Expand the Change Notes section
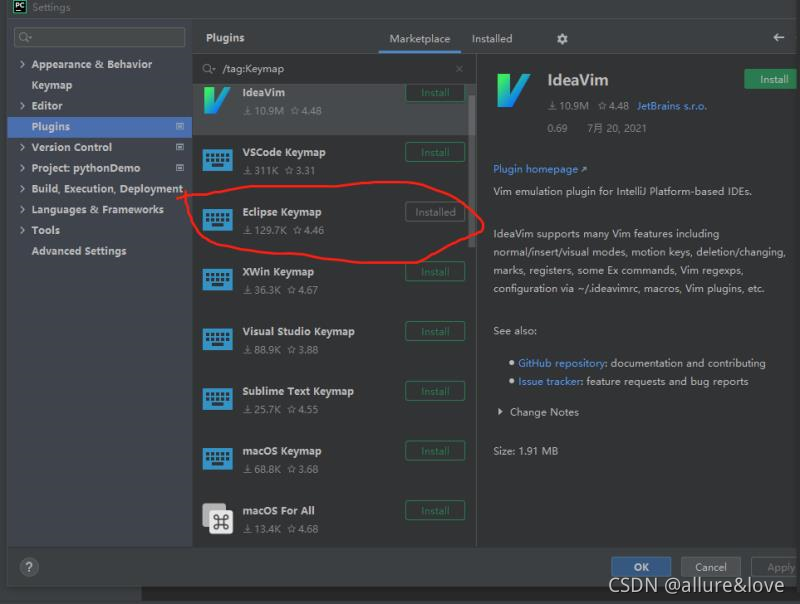Image resolution: width=800 pixels, height=604 pixels. point(500,412)
